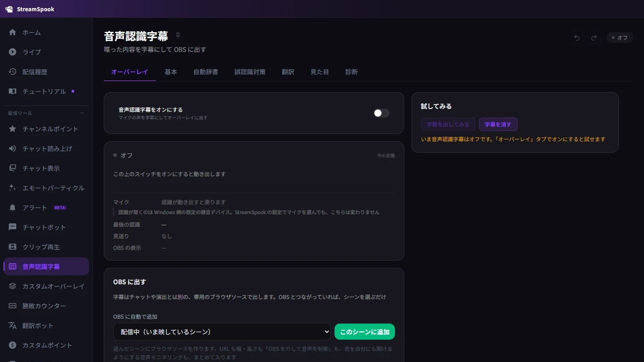Select the 見た目 tab
This screenshot has height=362, width=644.
320,72
